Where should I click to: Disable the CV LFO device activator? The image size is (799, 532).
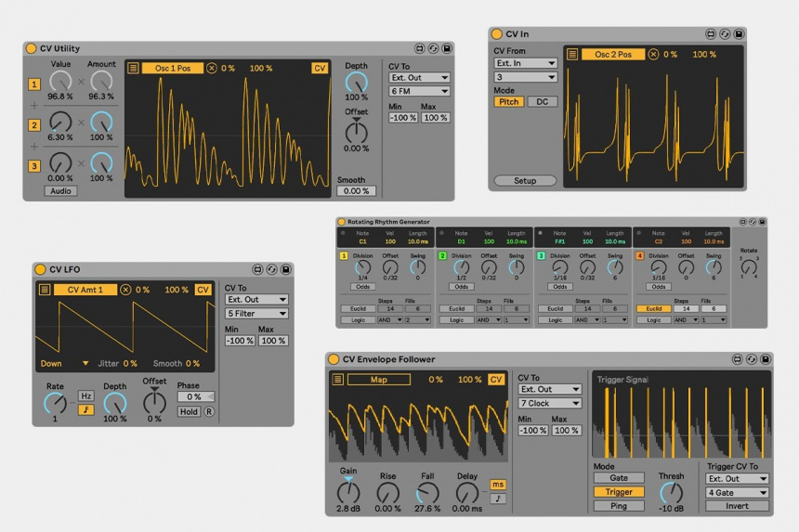click(40, 269)
